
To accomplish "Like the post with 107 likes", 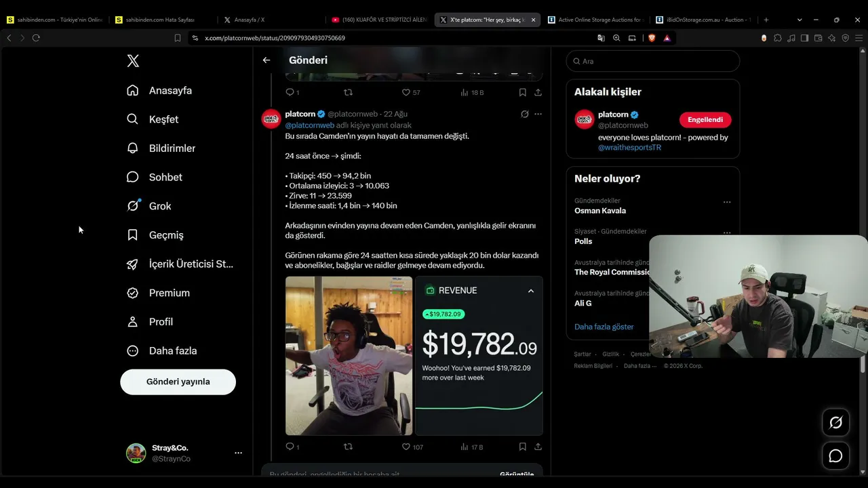I will pyautogui.click(x=412, y=447).
